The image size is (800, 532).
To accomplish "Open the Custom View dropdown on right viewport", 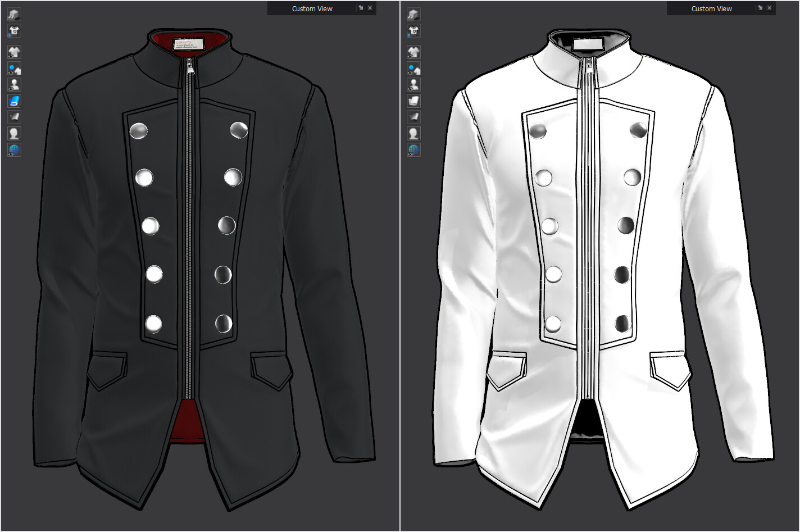I will [x=711, y=8].
